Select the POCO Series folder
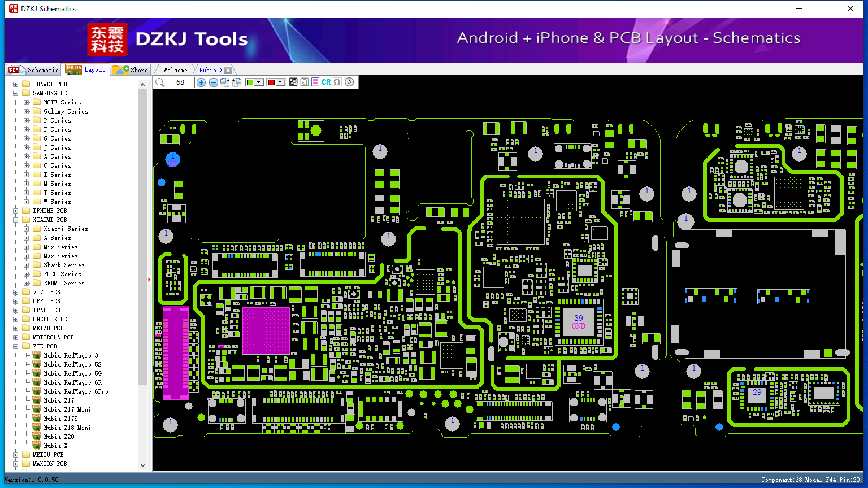The width and height of the screenshot is (868, 488). [62, 274]
